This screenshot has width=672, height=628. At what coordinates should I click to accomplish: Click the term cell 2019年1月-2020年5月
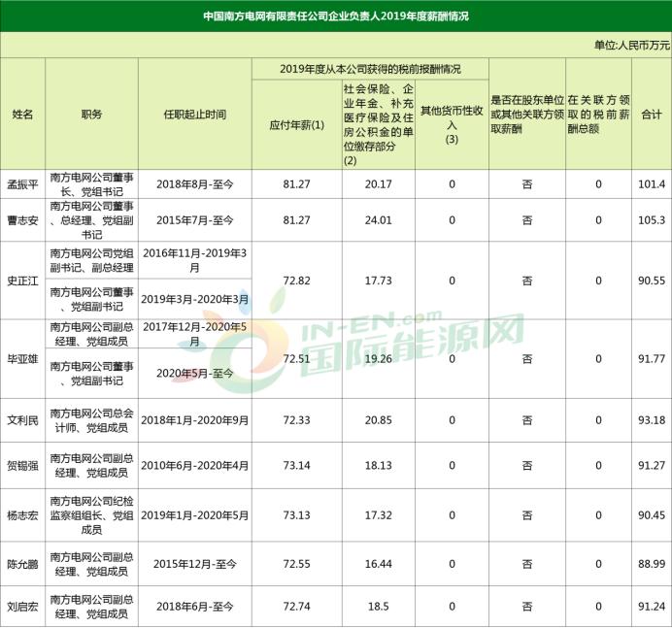point(195,515)
